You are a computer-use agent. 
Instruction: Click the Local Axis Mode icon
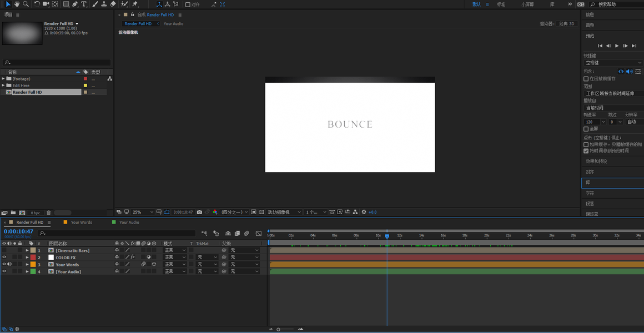[159, 4]
